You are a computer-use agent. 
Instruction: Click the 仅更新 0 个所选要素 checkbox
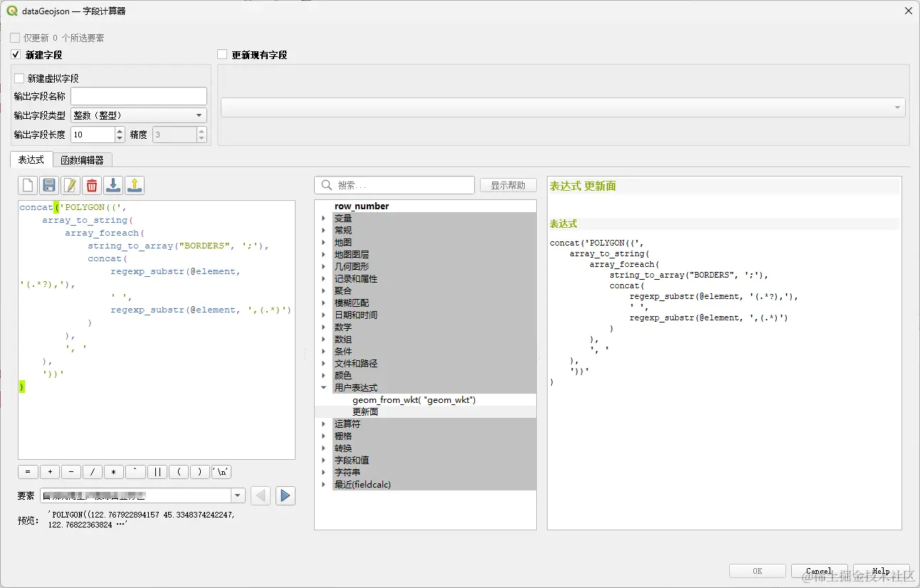[15, 38]
